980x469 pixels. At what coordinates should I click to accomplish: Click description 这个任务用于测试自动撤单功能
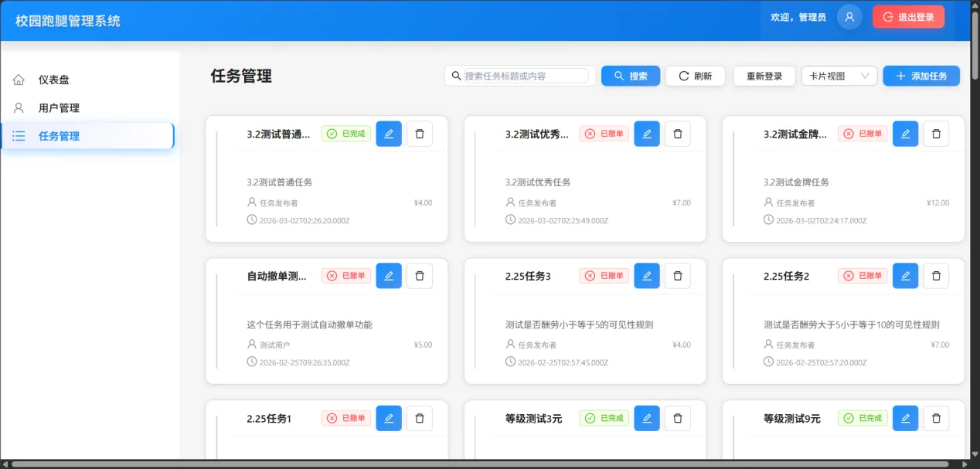coord(310,325)
